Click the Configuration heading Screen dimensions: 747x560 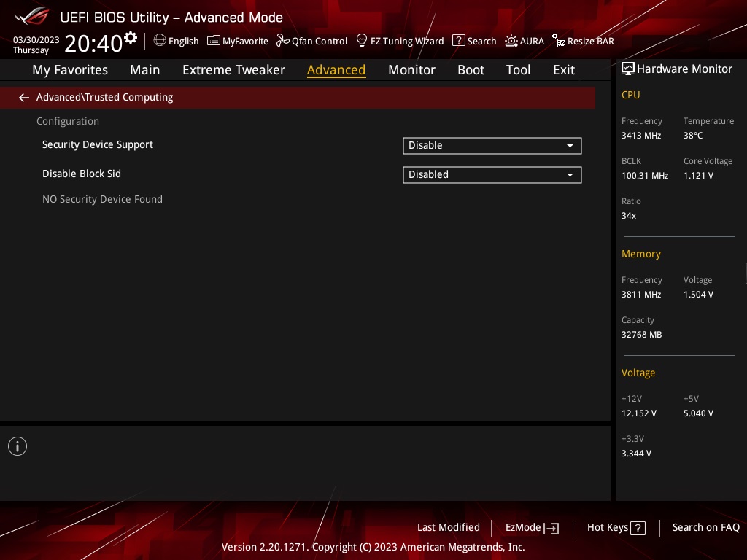point(68,122)
